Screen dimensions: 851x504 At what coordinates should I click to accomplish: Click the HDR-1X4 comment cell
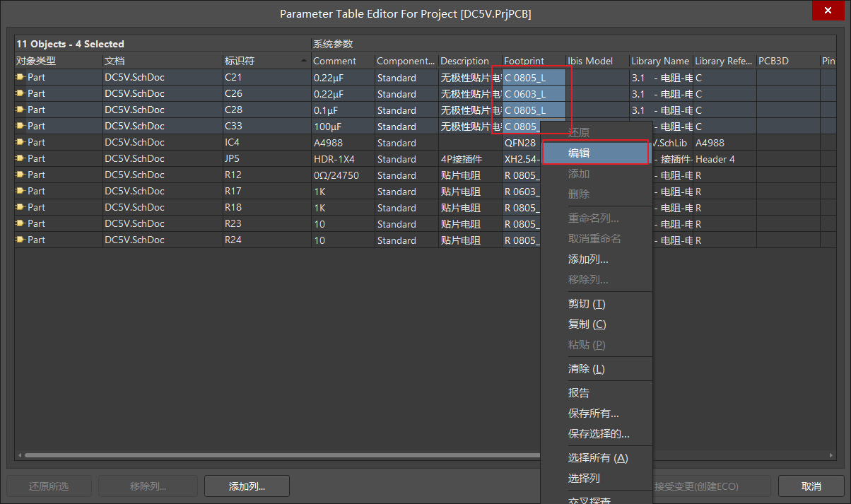[x=343, y=158]
